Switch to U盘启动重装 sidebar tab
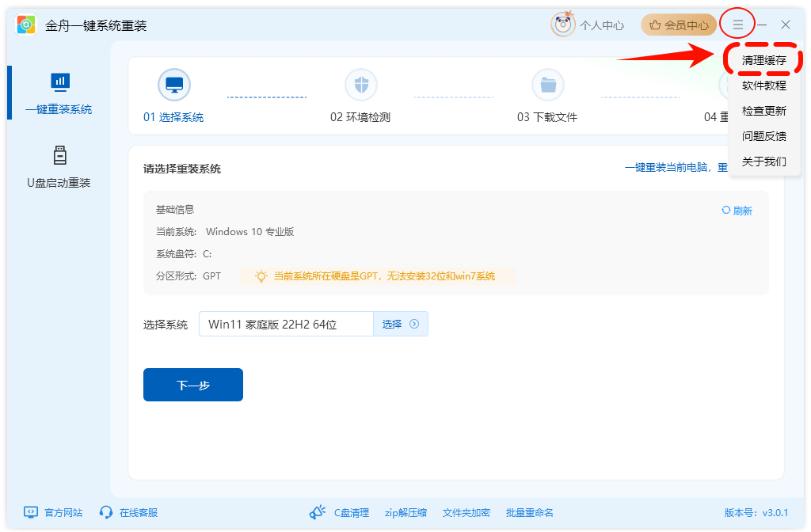The image size is (811, 532). [59, 167]
